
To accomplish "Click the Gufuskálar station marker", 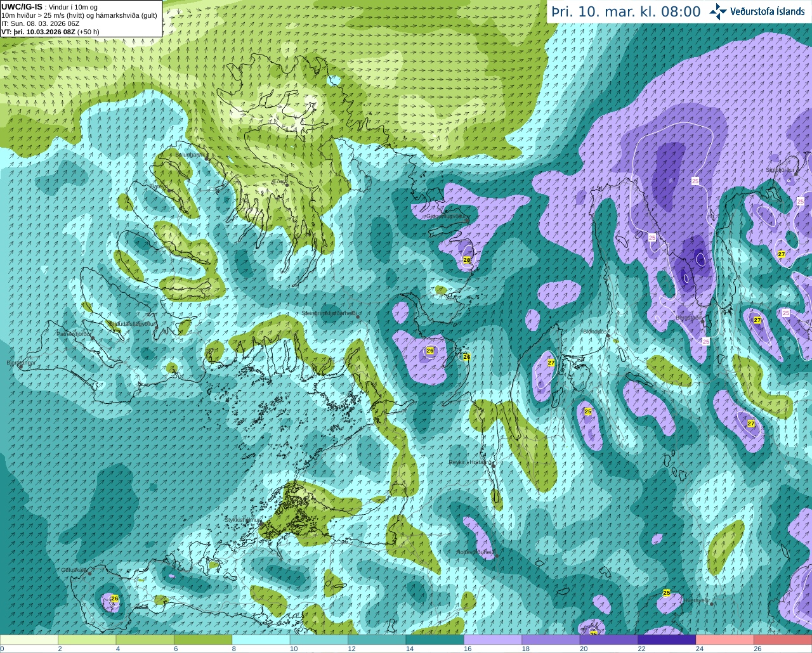I will pos(89,573).
